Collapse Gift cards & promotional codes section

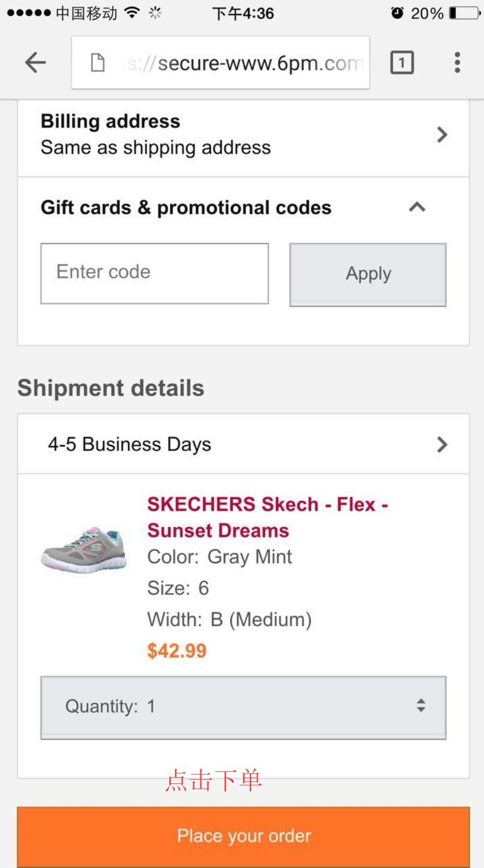(x=417, y=207)
